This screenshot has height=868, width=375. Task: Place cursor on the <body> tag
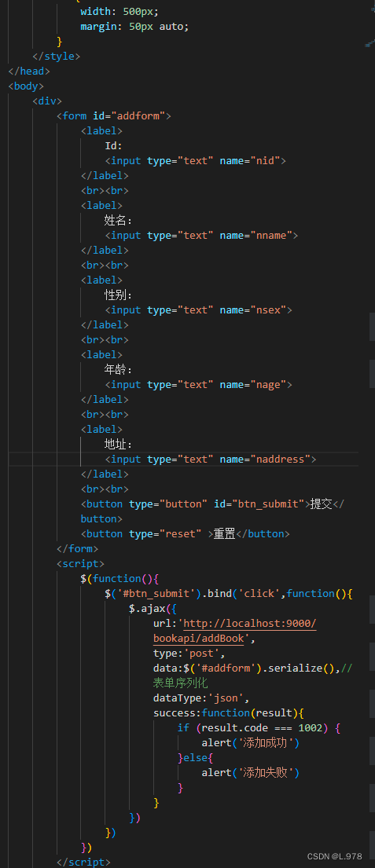(x=26, y=86)
